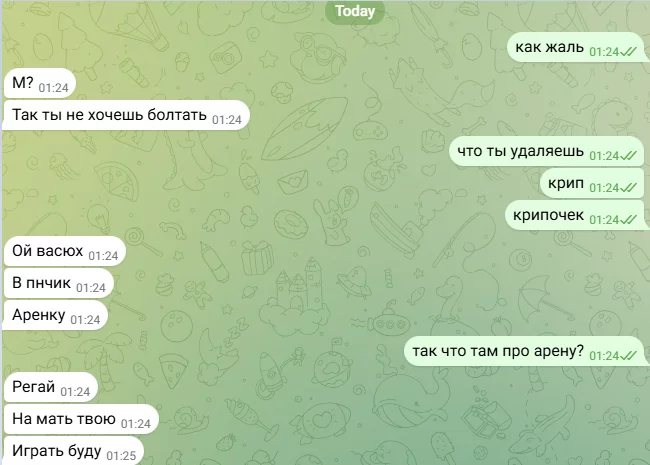
Task: Click double-check icon on 'что ты удаляешь'
Action: (x=628, y=156)
